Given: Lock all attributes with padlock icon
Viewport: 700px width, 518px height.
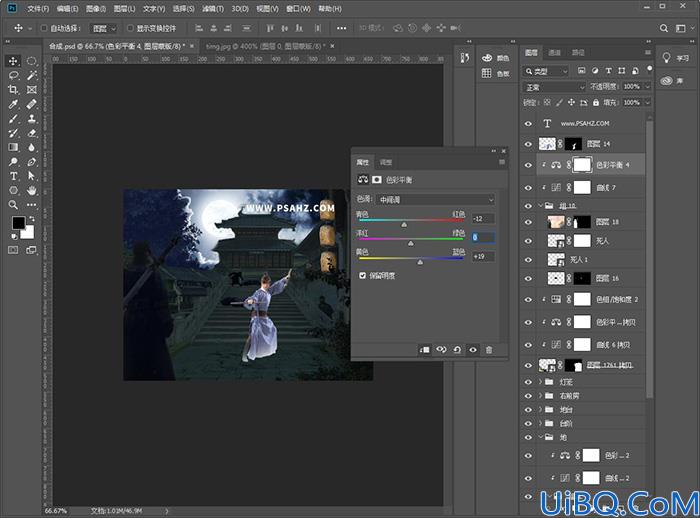Looking at the screenshot, I should pos(596,103).
